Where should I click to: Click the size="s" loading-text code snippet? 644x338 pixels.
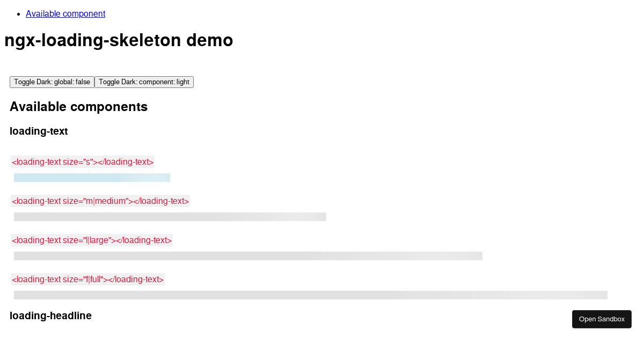[x=83, y=162]
